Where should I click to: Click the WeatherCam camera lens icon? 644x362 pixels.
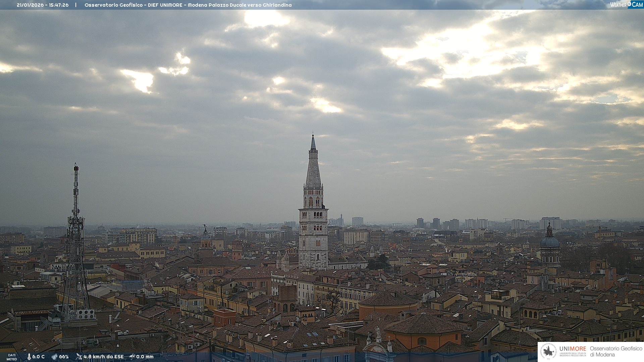pyautogui.click(x=630, y=4)
